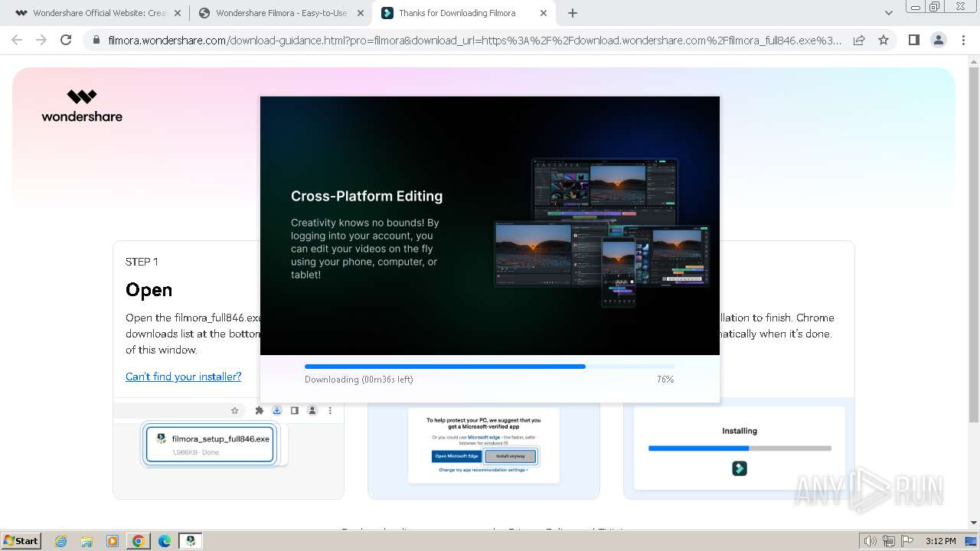Click the STEP 1 Open heading
The height and width of the screenshot is (551, 980).
click(x=149, y=290)
